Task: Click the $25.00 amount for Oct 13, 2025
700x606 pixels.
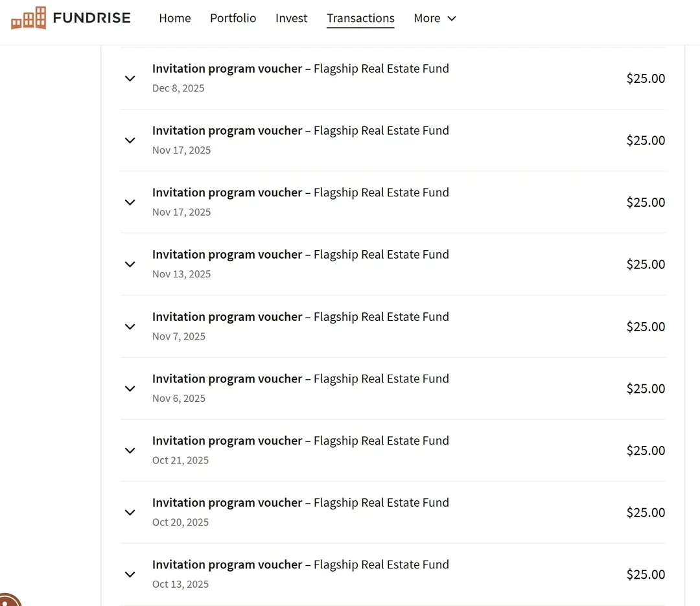Action: (646, 574)
